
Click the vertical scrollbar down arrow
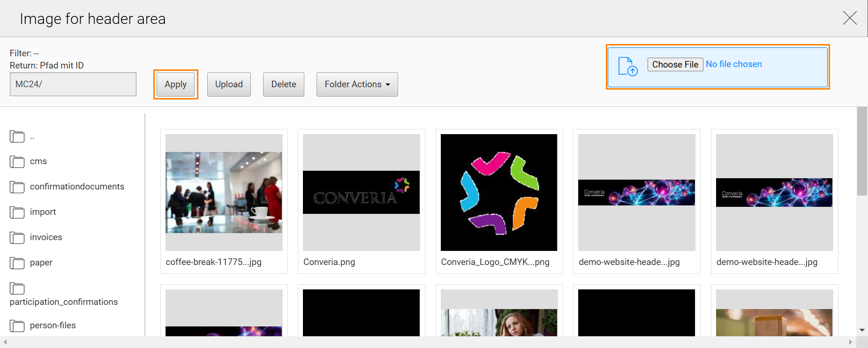coord(862,330)
